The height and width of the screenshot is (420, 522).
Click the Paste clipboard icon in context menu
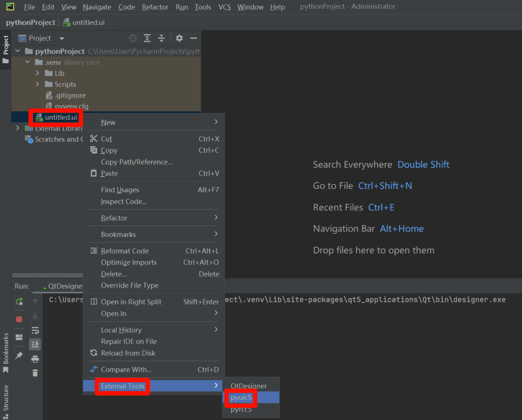pos(94,173)
